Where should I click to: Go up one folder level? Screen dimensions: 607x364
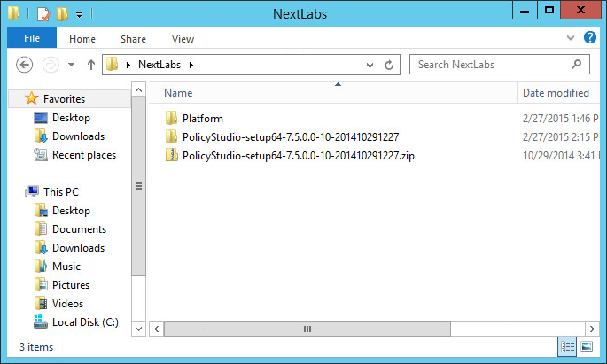91,65
